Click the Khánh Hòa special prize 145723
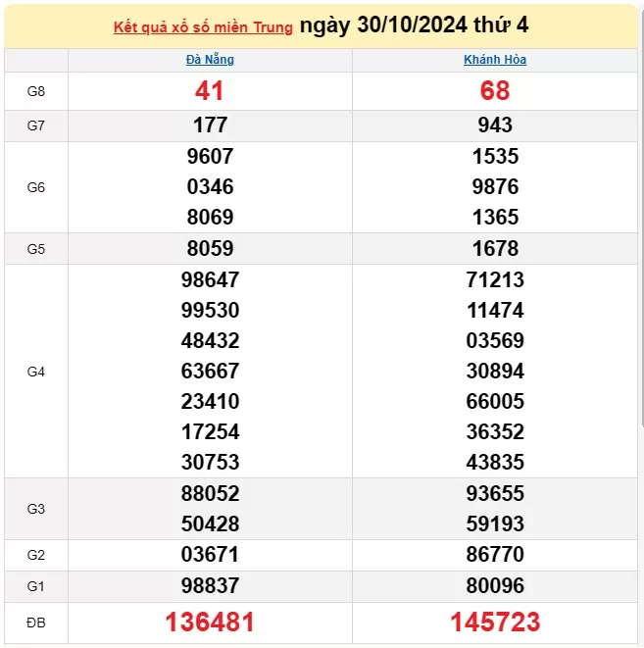Viewport: 644px width, 648px height. point(495,622)
